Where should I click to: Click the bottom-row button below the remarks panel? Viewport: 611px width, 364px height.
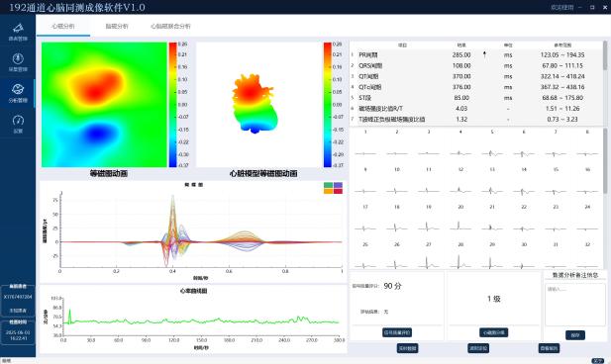tap(549, 348)
